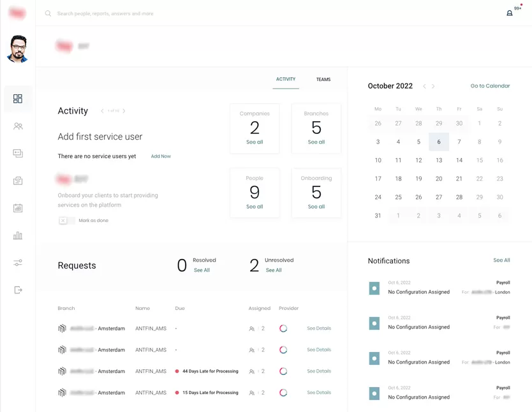Click the search magnifier icon
The width and height of the screenshot is (532, 412).
[x=48, y=13]
